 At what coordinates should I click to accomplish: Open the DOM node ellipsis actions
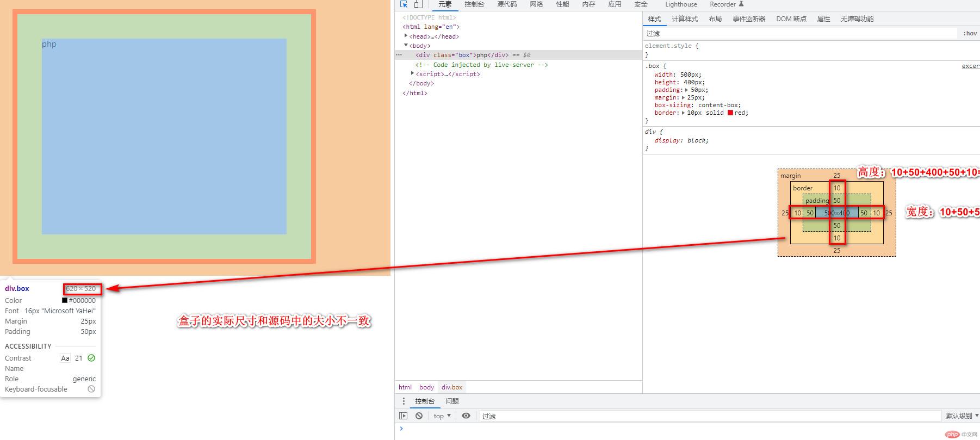[399, 55]
